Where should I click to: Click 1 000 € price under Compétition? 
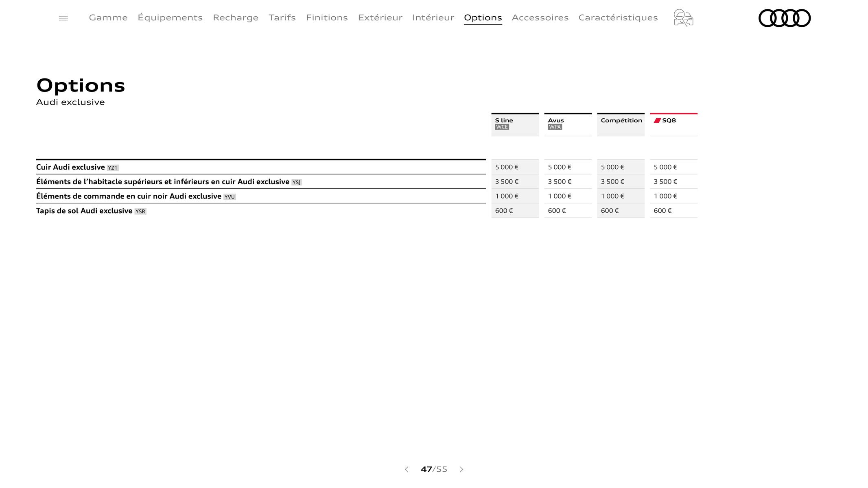coord(612,196)
